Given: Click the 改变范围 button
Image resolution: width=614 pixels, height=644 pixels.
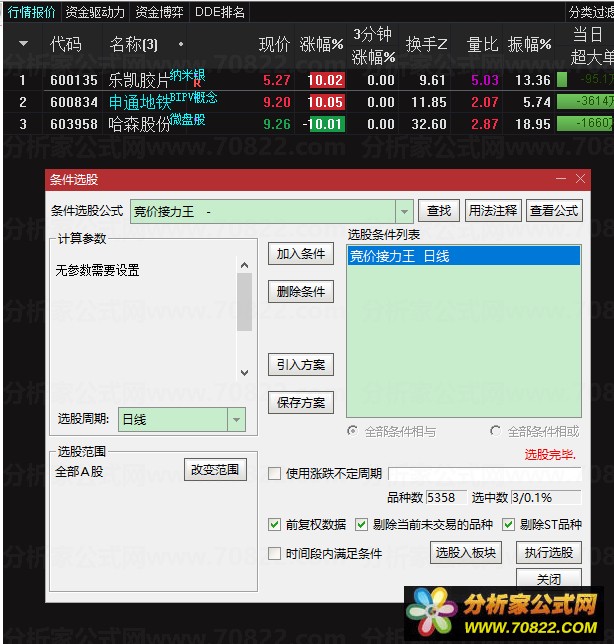Looking at the screenshot, I should tap(215, 469).
